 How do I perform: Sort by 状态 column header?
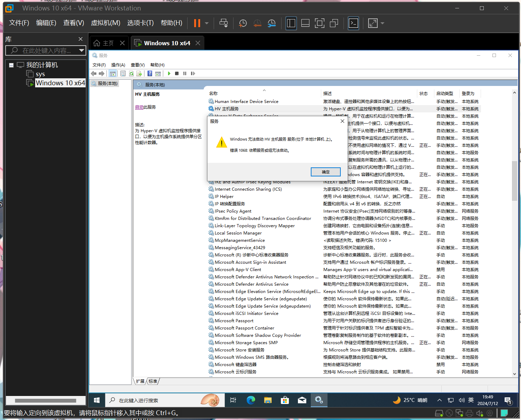425,93
